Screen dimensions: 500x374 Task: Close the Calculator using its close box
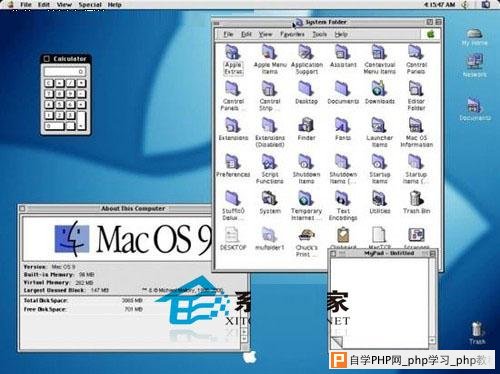point(47,59)
